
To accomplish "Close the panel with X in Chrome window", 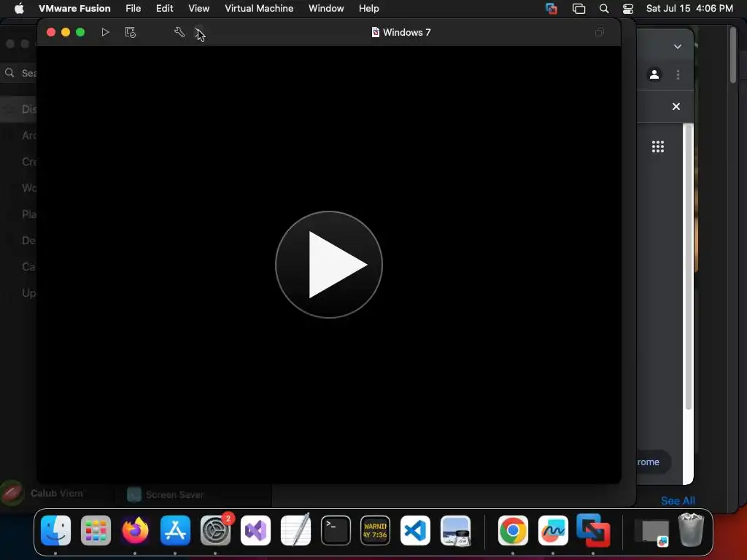I will coord(676,106).
